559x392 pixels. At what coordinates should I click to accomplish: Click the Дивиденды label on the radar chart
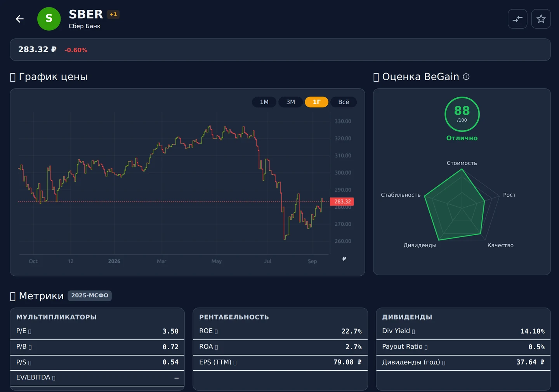(420, 245)
